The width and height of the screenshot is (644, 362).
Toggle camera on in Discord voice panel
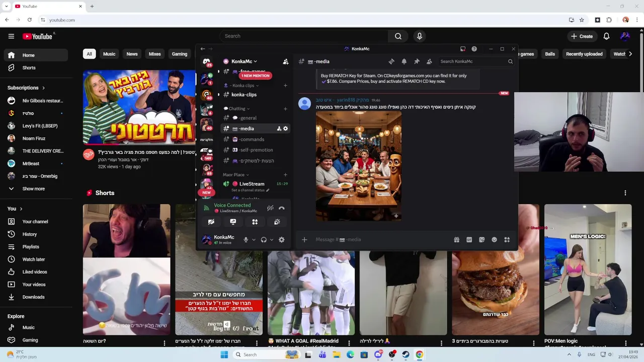tap(211, 222)
